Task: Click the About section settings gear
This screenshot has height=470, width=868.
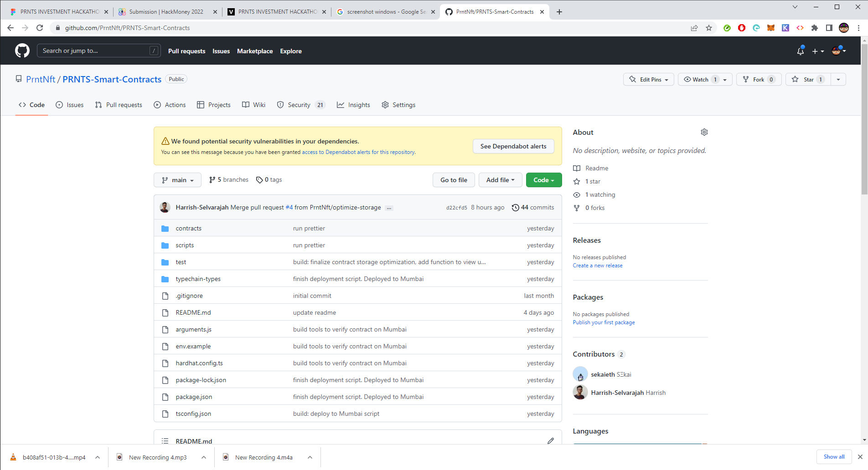Action: click(x=704, y=132)
